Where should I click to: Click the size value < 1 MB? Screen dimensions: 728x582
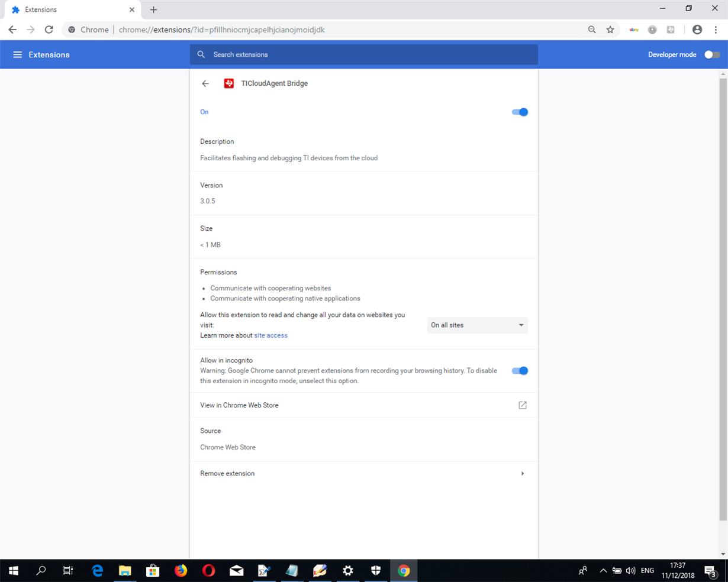pyautogui.click(x=210, y=245)
